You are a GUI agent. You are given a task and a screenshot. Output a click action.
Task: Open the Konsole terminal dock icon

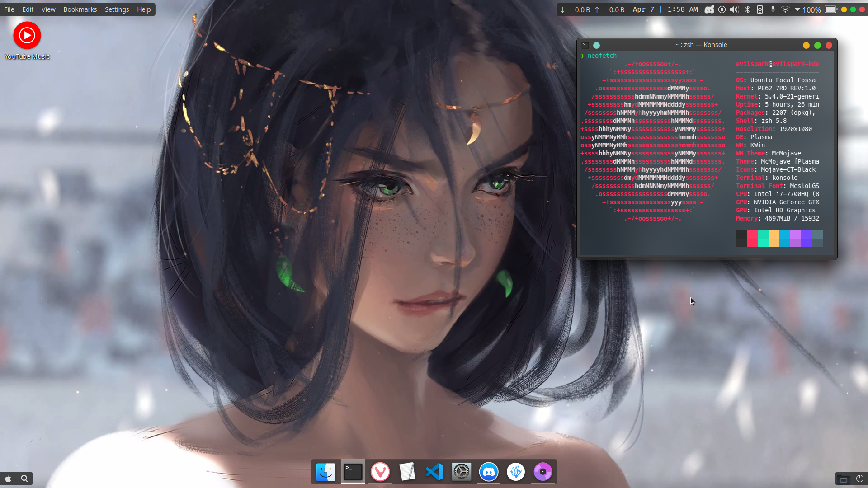[353, 472]
